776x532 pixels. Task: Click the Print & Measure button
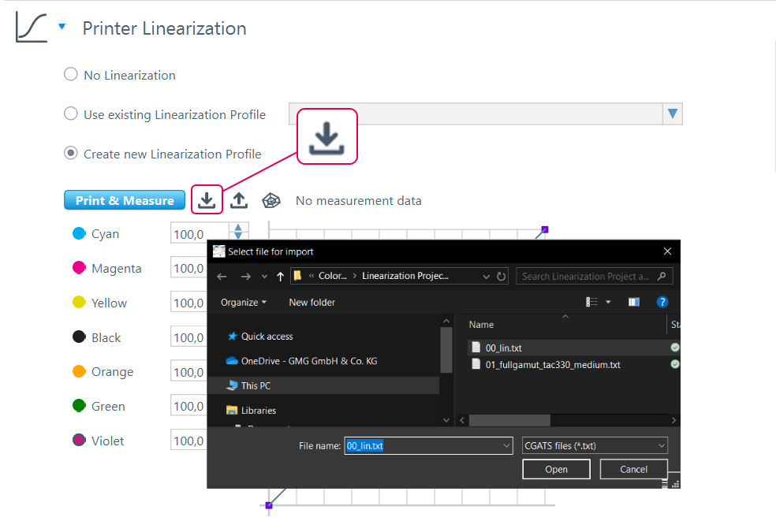click(124, 199)
